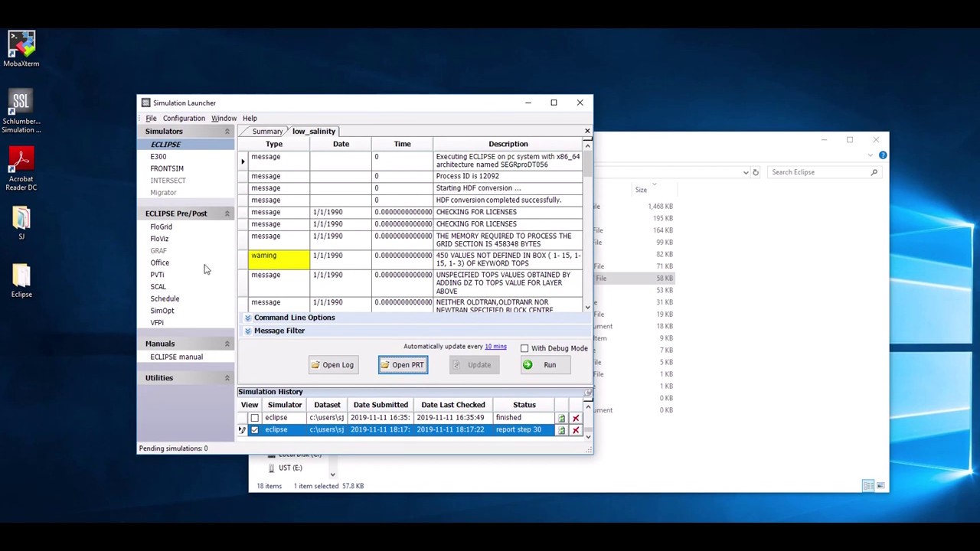Switch to the Summary tab

coord(266,132)
